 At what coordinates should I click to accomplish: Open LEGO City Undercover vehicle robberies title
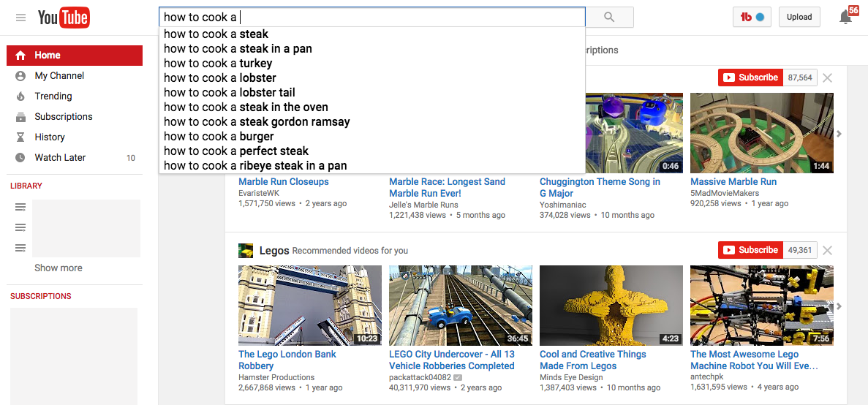click(x=452, y=360)
